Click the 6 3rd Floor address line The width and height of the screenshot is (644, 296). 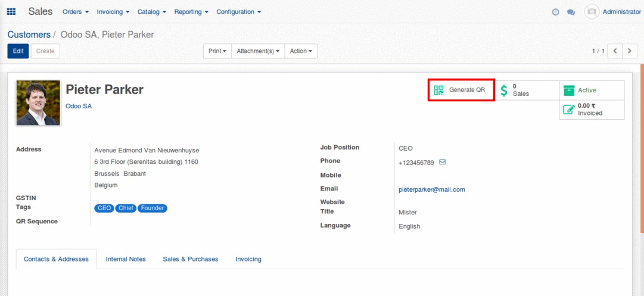pos(146,162)
